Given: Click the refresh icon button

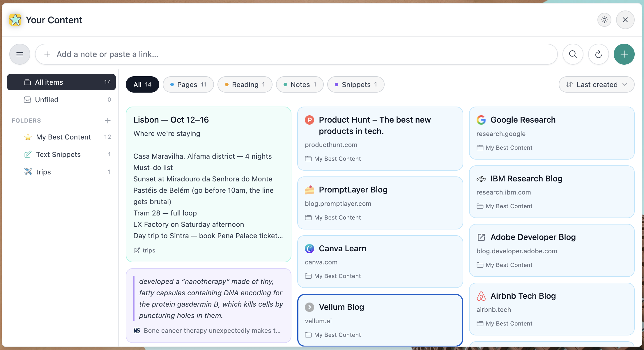Looking at the screenshot, I should 598,54.
